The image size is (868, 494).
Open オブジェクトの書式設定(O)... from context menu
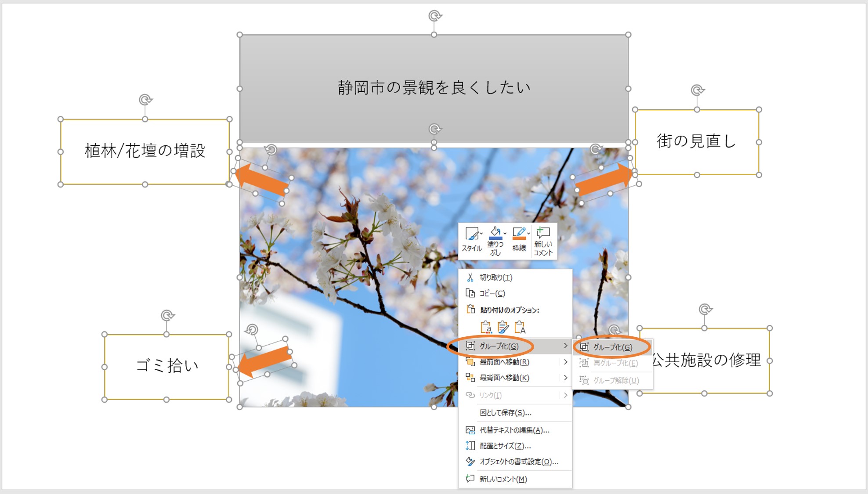(x=515, y=462)
